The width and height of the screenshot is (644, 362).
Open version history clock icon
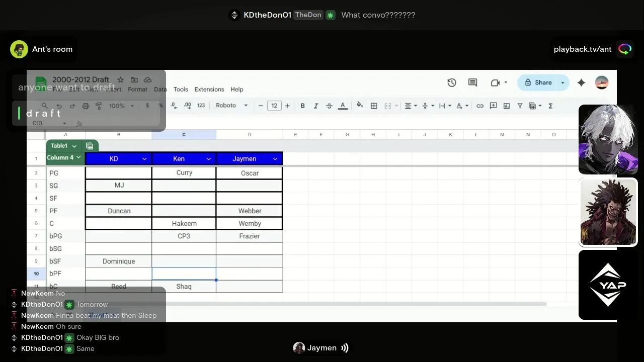click(x=452, y=82)
